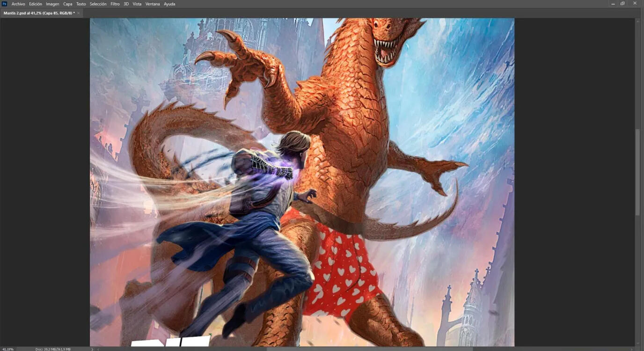Click the zoom percentage field in status bar
This screenshot has width=644, height=351.
click(x=8, y=349)
